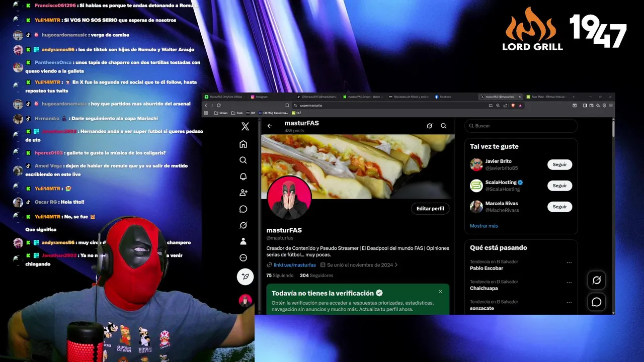644x362 pixels.
Task: Open Notifications bell in X sidebar
Action: click(x=243, y=176)
